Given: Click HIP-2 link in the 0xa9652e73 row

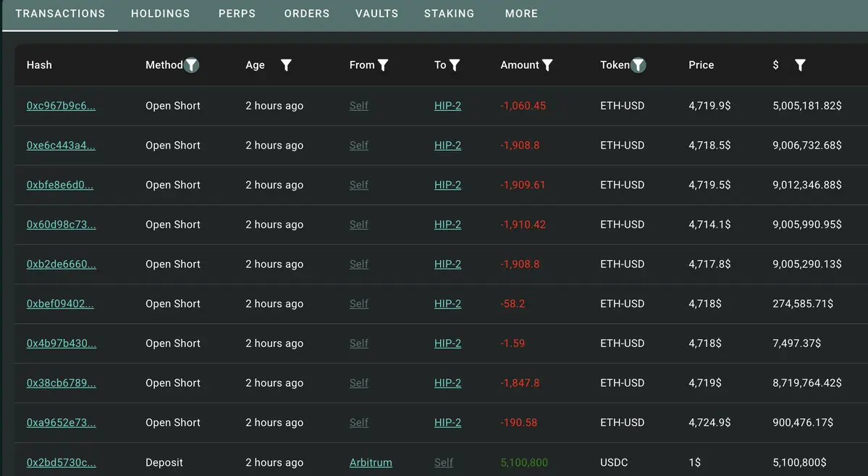Looking at the screenshot, I should point(447,422).
